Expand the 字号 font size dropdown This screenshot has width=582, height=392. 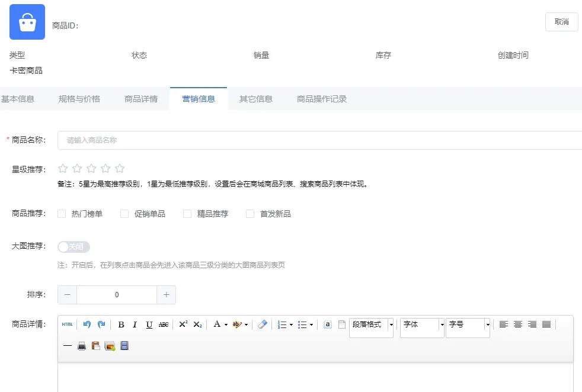point(487,324)
